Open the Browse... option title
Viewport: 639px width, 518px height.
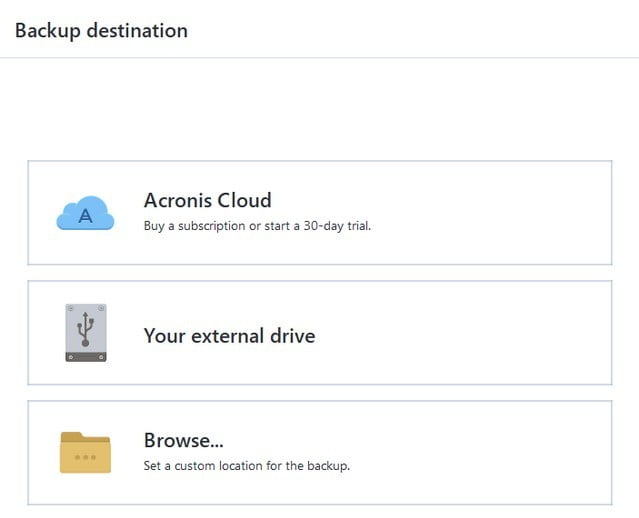click(x=184, y=440)
